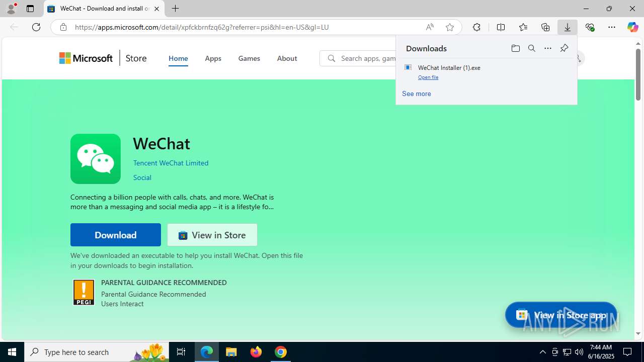Click the Back navigation arrow
644x362 pixels.
pos(14,27)
